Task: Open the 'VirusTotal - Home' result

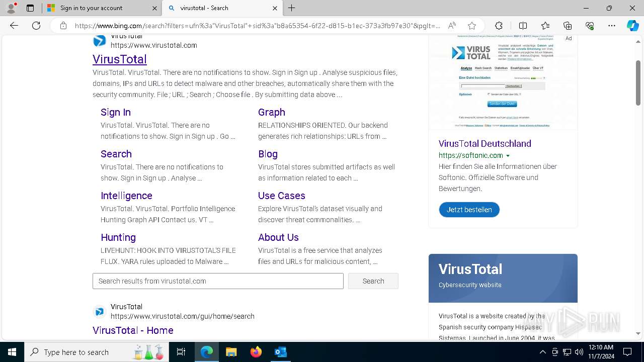Action: [133, 330]
